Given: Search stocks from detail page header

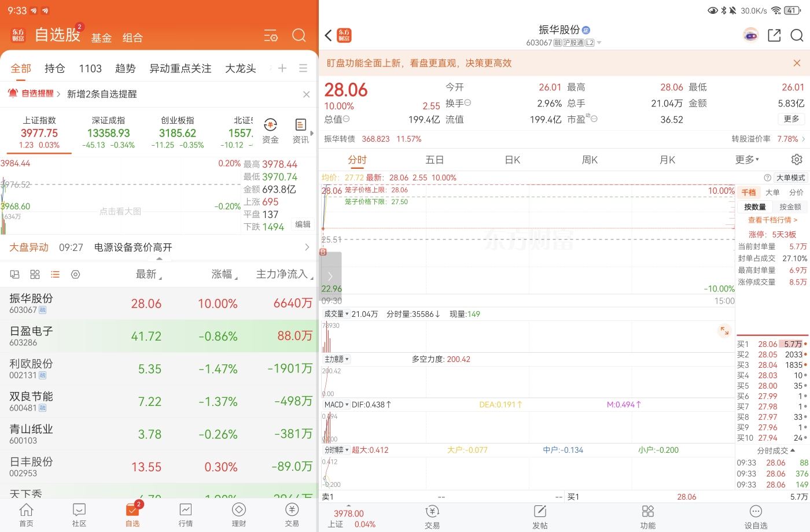Looking at the screenshot, I should click(797, 35).
